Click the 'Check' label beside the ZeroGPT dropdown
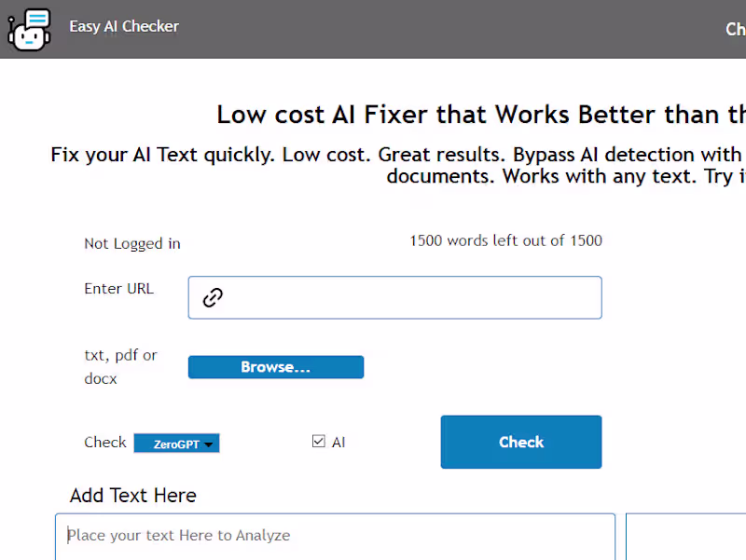The image size is (746, 560). (x=104, y=442)
